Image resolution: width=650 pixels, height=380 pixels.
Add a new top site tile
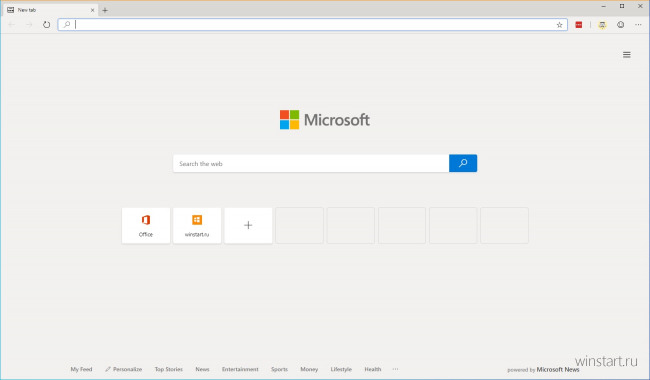[248, 225]
